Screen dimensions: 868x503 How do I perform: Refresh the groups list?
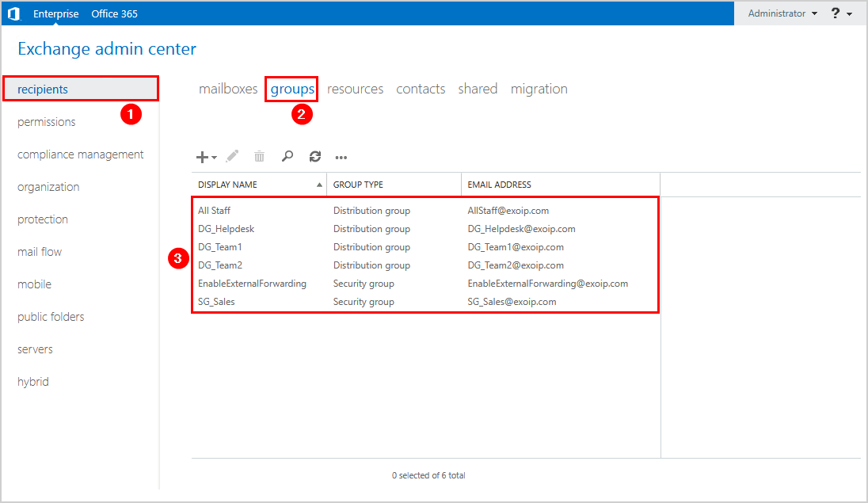[314, 156]
